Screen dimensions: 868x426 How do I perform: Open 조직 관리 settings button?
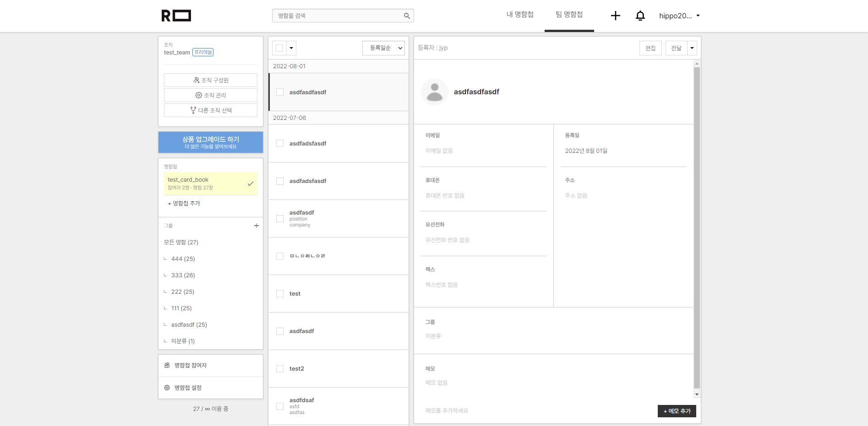coord(211,95)
